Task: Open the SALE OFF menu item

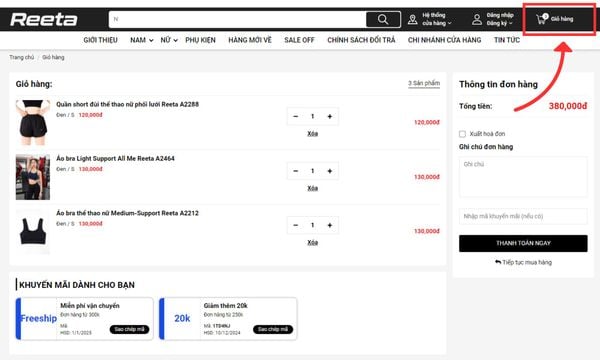Action: (299, 40)
